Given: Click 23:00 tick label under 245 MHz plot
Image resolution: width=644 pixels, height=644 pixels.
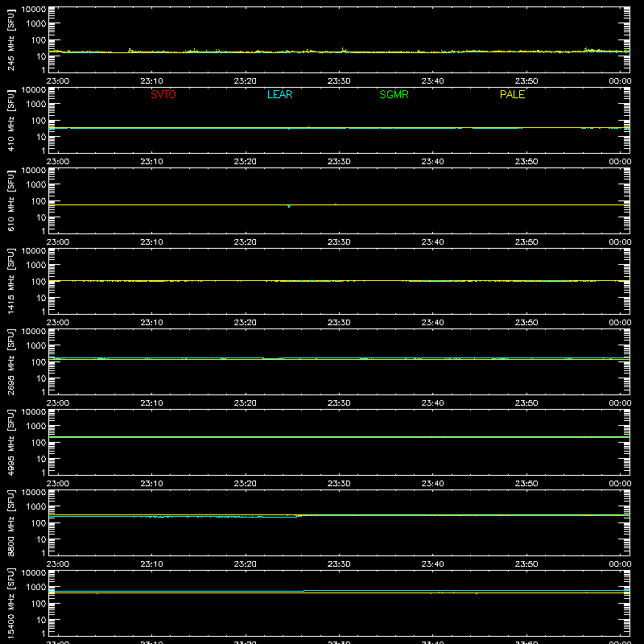Looking at the screenshot, I should [58, 81].
